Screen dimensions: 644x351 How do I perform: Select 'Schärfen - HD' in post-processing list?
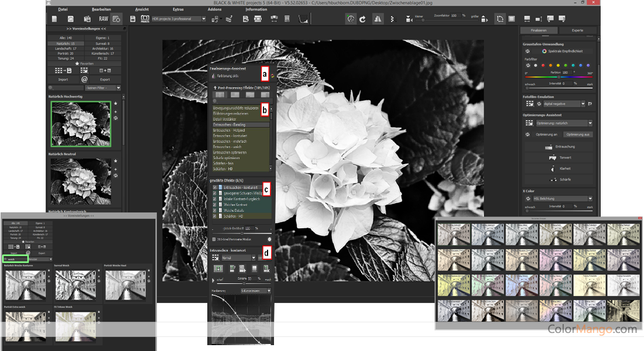pos(241,168)
